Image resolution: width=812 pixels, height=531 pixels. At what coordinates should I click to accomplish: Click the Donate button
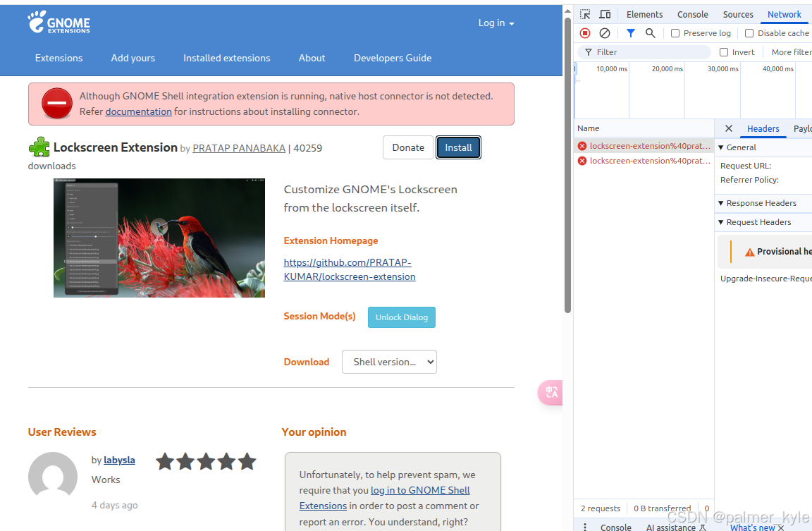(408, 147)
